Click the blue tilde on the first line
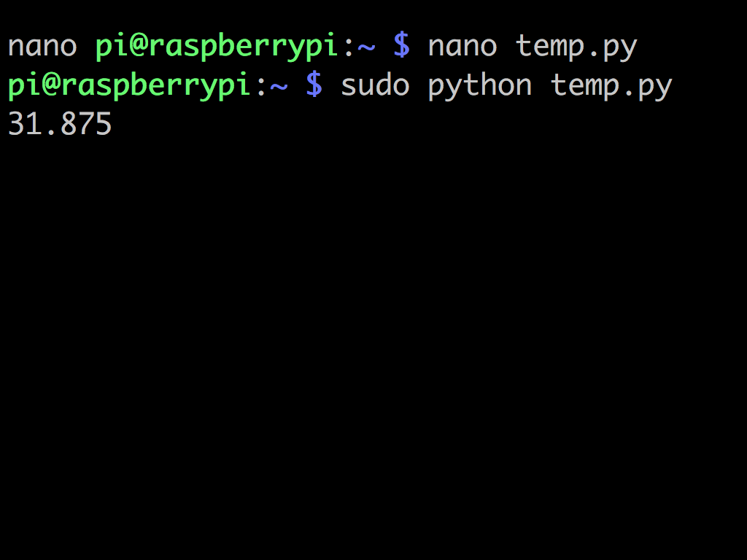The height and width of the screenshot is (560, 747). [x=366, y=47]
